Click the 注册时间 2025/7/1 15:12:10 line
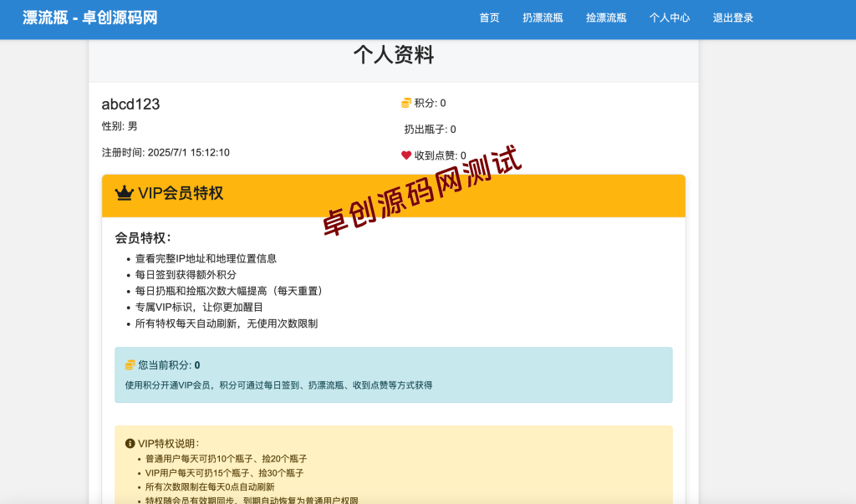 pyautogui.click(x=166, y=152)
